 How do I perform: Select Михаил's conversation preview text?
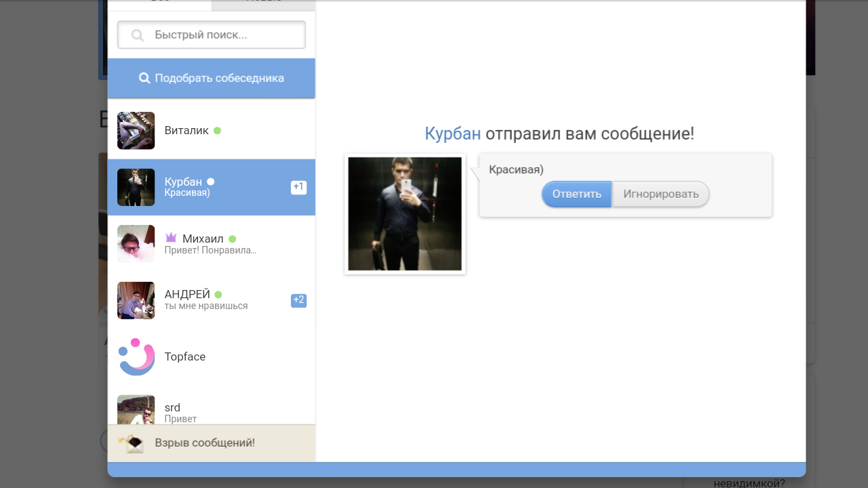coord(210,250)
